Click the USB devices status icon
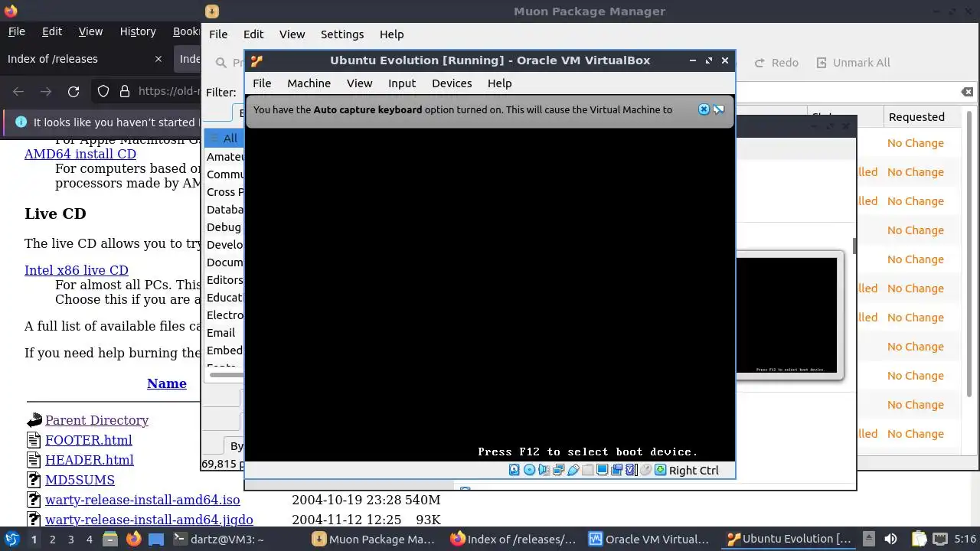 [573, 470]
